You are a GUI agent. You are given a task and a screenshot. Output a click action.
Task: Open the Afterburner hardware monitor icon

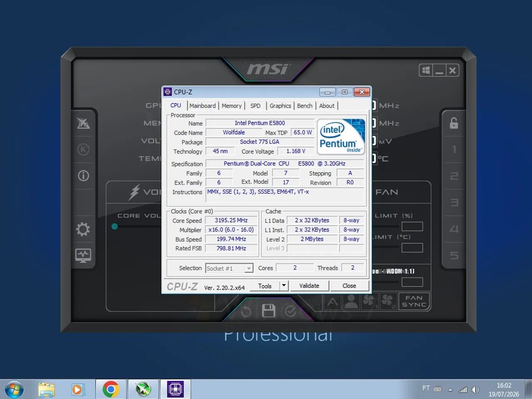click(83, 255)
